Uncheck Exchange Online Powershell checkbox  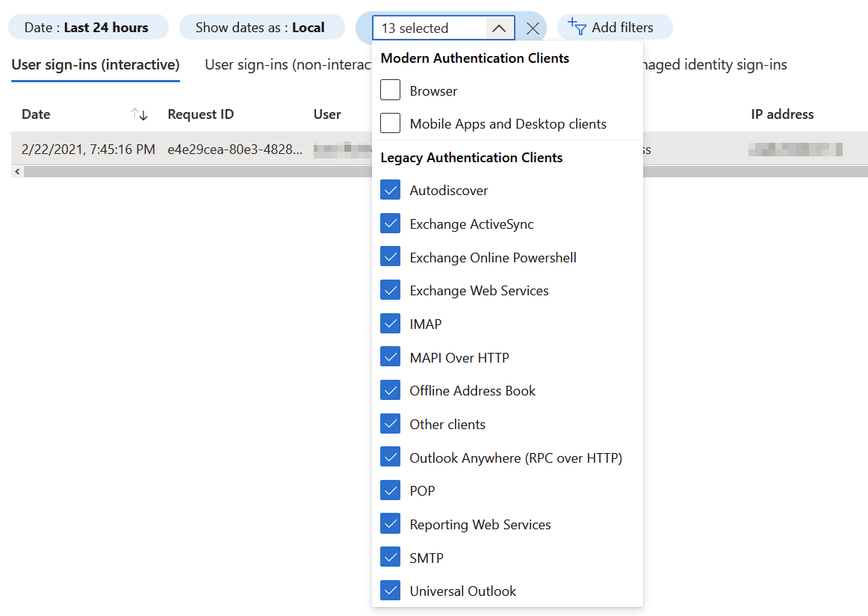pos(390,256)
